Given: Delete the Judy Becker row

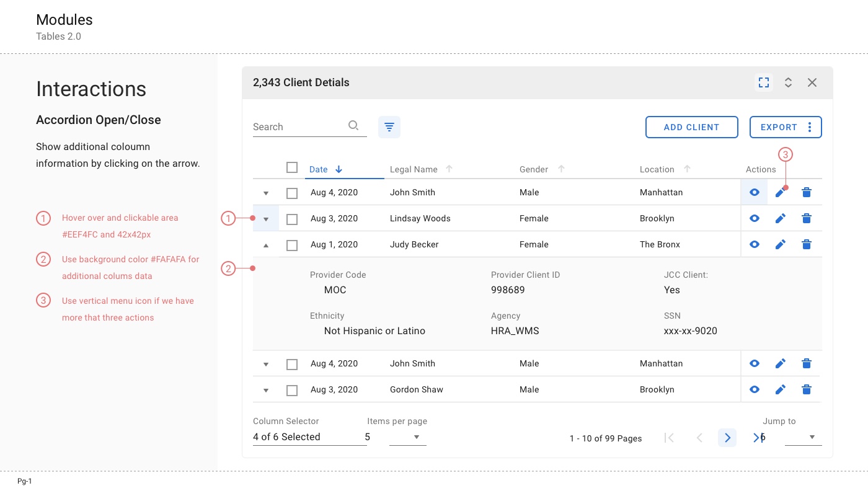Looking at the screenshot, I should tap(807, 244).
